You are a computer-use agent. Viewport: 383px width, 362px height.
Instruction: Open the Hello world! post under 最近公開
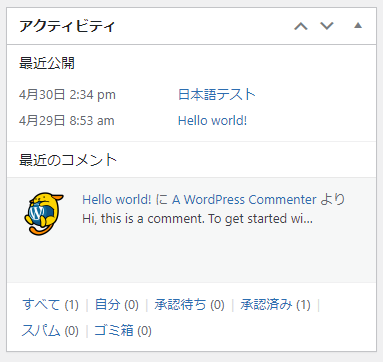click(x=212, y=121)
